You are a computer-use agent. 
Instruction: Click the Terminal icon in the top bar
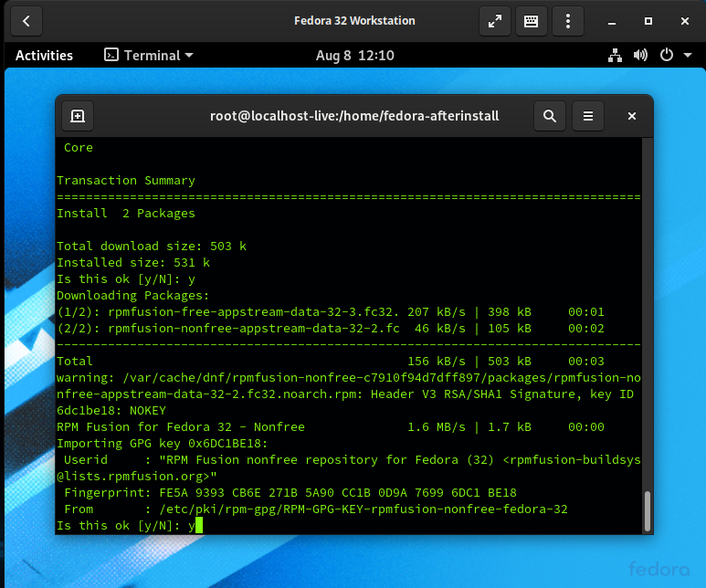coord(111,55)
